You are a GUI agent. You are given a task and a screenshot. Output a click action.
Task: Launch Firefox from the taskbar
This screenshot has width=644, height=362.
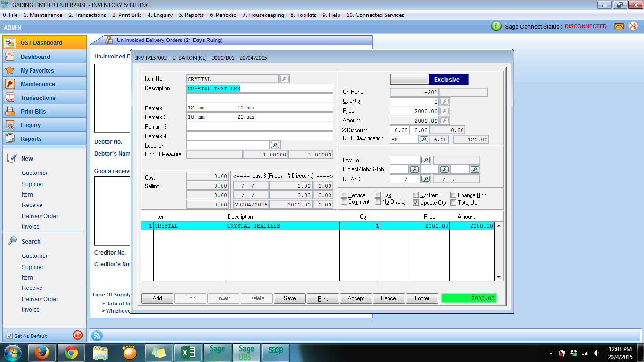(42, 353)
